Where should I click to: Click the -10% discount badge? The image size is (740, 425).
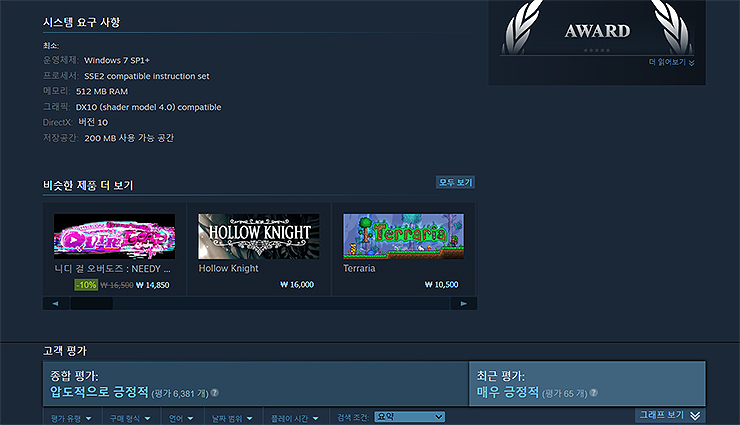tap(86, 285)
